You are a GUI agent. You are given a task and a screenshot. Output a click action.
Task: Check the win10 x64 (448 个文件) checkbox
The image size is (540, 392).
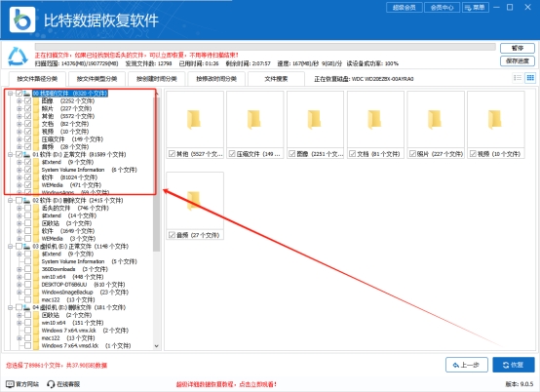(28, 277)
